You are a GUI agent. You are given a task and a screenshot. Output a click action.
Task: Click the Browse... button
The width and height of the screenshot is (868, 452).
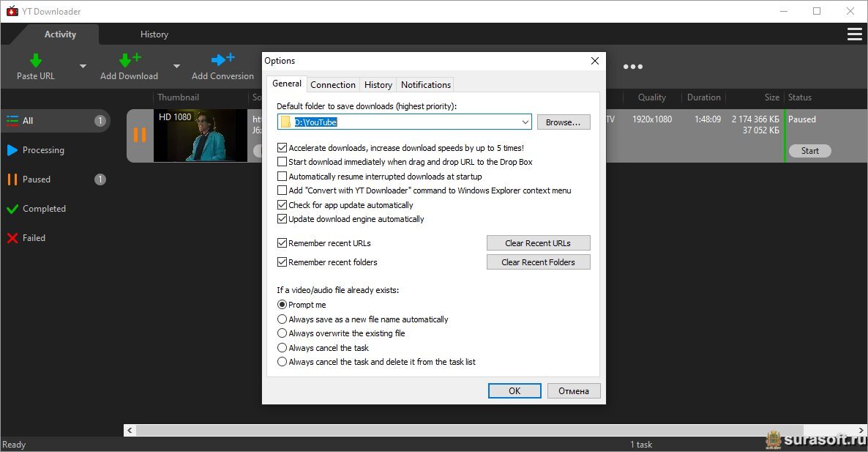click(564, 122)
